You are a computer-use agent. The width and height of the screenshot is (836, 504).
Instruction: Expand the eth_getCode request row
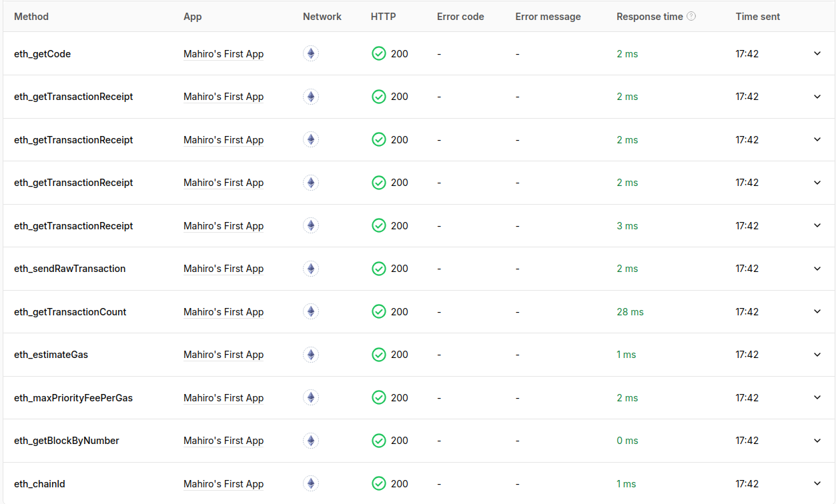(817, 54)
